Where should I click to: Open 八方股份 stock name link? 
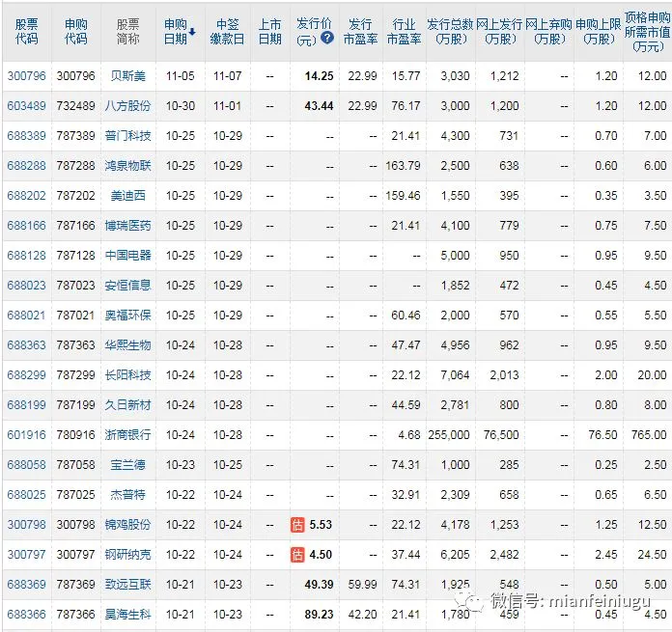127,106
